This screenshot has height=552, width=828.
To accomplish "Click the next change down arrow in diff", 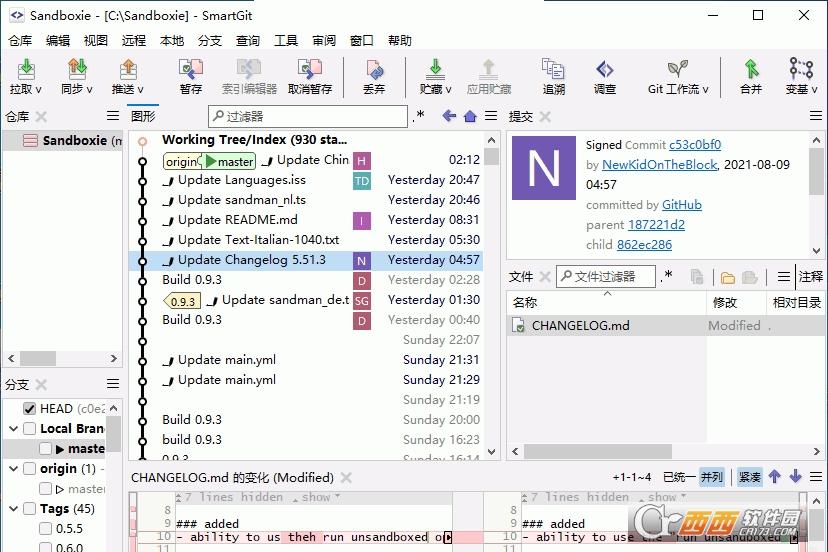I will coord(796,476).
